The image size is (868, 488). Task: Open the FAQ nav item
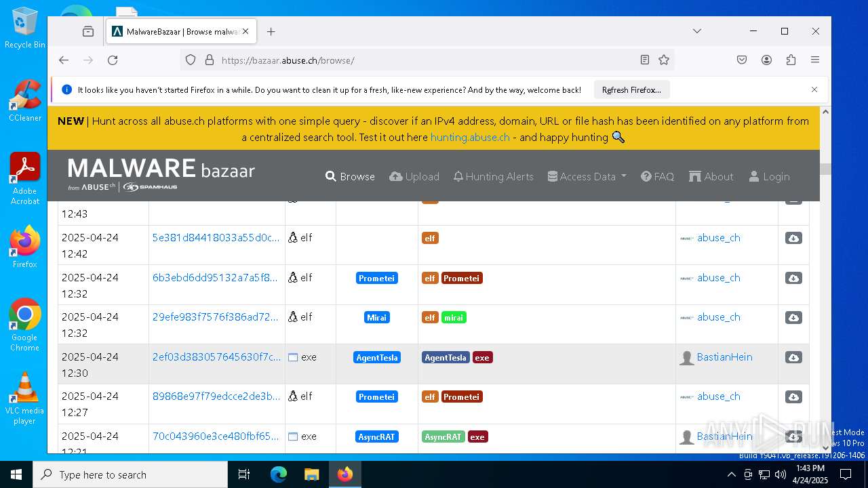tap(657, 176)
